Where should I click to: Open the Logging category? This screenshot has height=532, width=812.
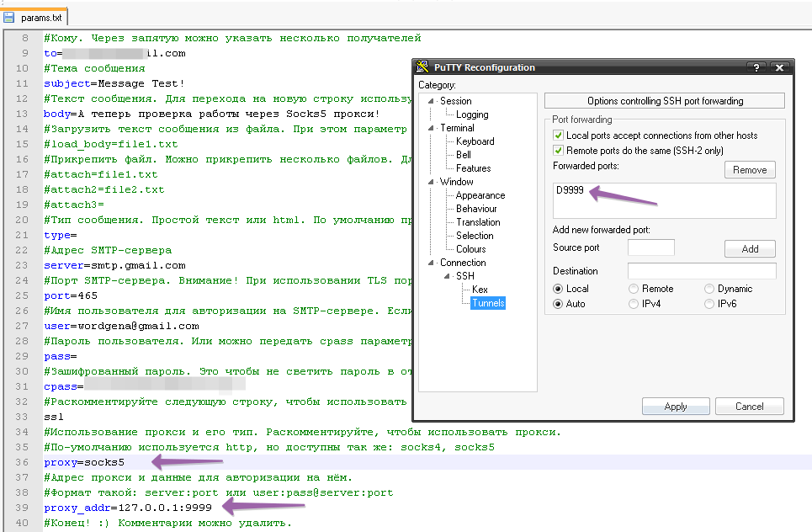[472, 114]
